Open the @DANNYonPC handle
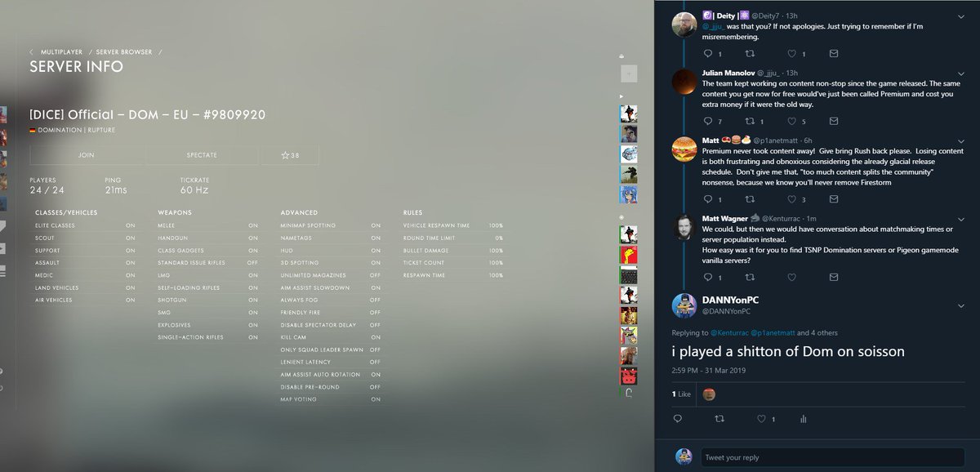This screenshot has width=980, height=472. pos(726,311)
